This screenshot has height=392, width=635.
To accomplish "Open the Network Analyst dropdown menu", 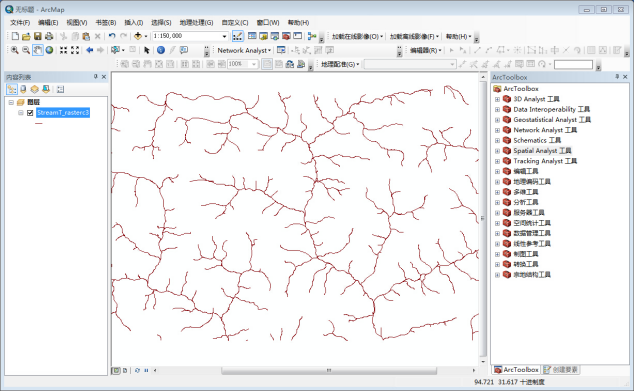I will coord(244,50).
